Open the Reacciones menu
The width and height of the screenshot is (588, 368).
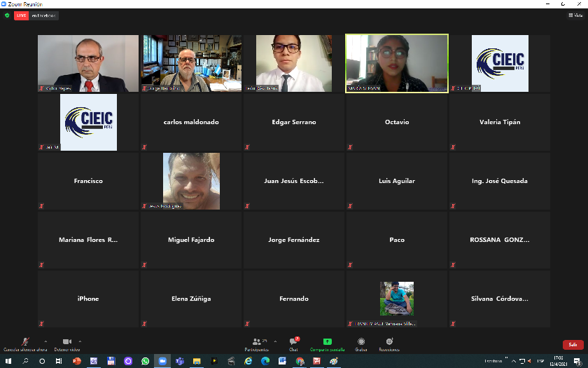pyautogui.click(x=389, y=343)
